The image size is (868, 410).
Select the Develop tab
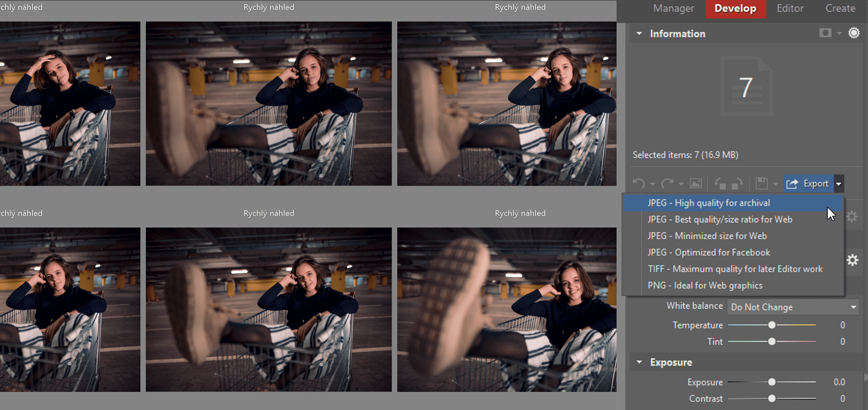click(735, 9)
